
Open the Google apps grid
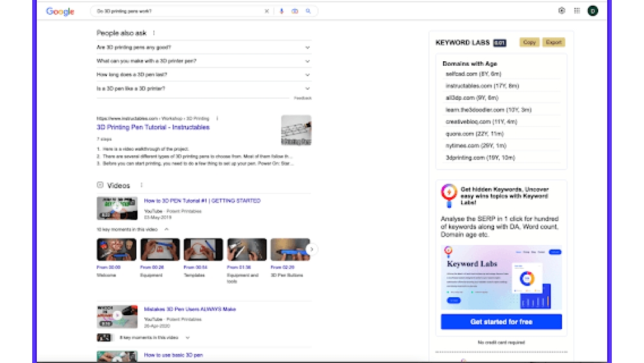[577, 11]
